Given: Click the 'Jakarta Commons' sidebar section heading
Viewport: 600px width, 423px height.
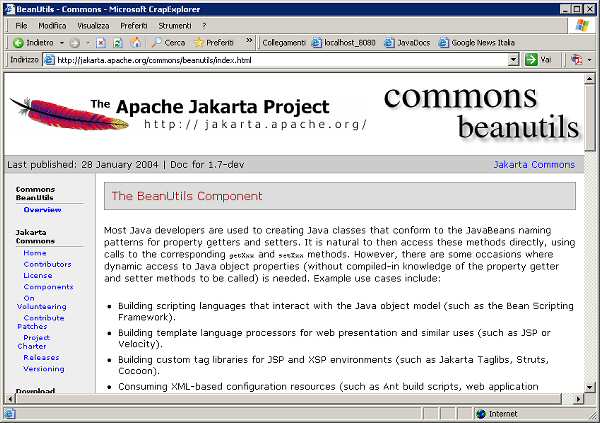Looking at the screenshot, I should coord(35,237).
